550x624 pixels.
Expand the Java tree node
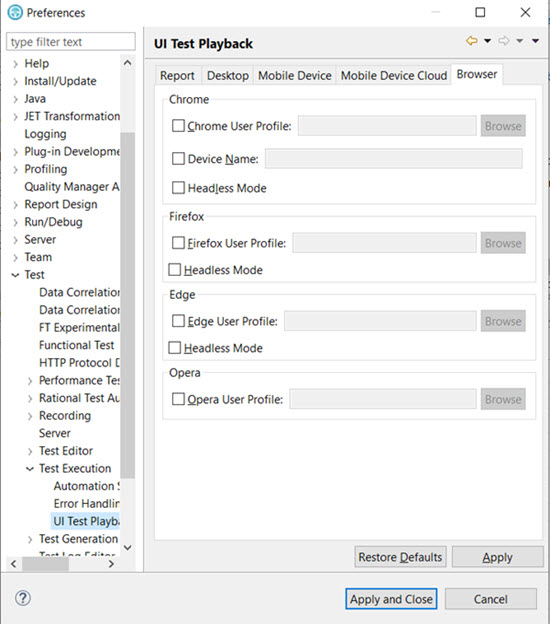tap(15, 99)
